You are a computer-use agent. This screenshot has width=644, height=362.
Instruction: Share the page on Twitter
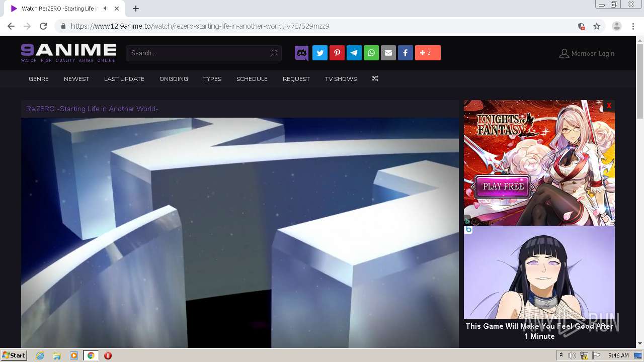320,53
